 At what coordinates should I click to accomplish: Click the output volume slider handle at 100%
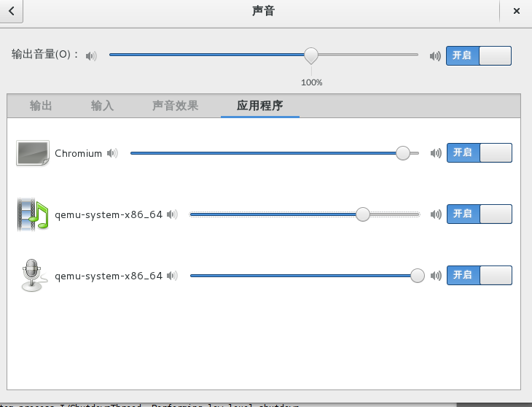point(311,55)
